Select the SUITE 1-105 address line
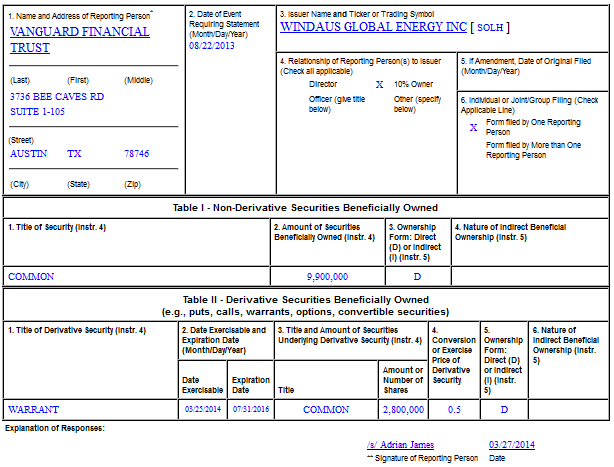Viewport: 614px width, 467px height. 37,112
